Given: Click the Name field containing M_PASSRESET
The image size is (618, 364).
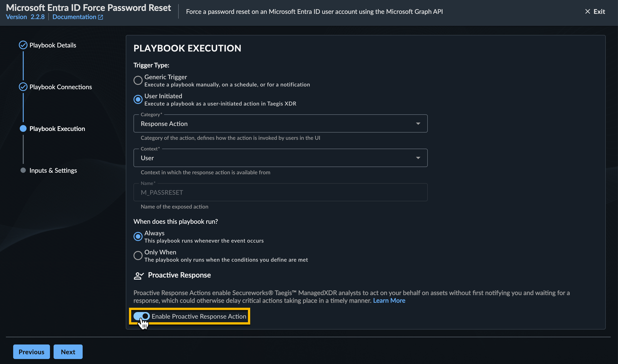Looking at the screenshot, I should [280, 192].
